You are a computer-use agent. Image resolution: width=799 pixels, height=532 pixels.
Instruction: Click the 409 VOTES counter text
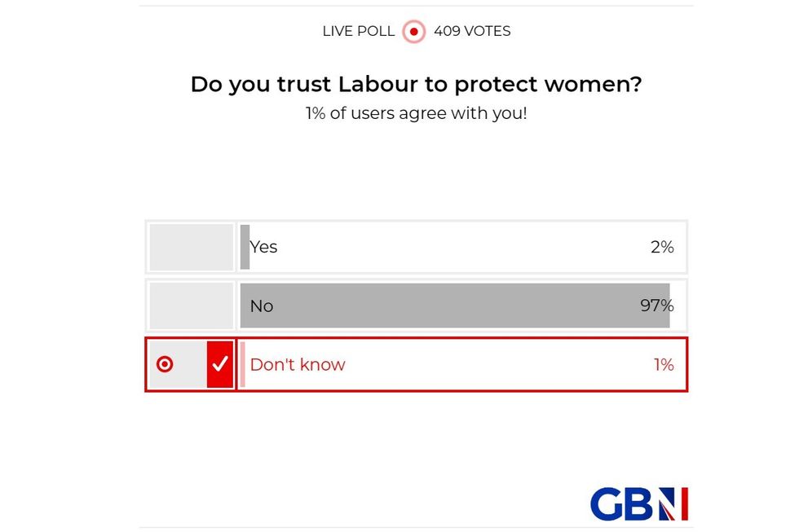pyautogui.click(x=475, y=31)
